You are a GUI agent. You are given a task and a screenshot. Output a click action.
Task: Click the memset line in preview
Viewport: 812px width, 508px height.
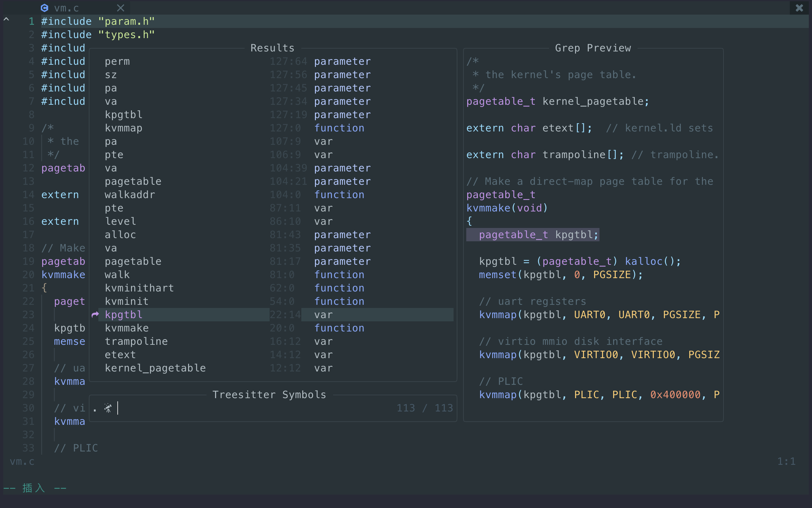[561, 275]
